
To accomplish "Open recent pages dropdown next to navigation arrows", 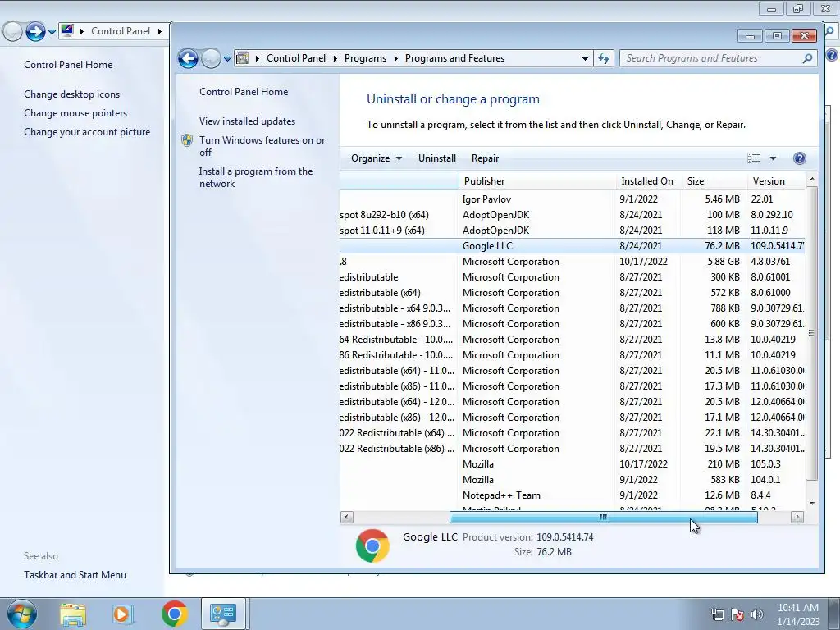I will [x=227, y=59].
